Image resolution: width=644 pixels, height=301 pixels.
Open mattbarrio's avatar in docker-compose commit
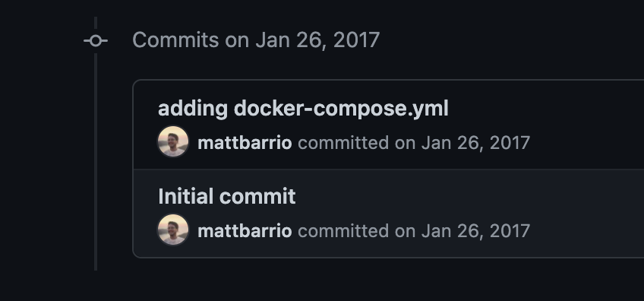pos(173,141)
